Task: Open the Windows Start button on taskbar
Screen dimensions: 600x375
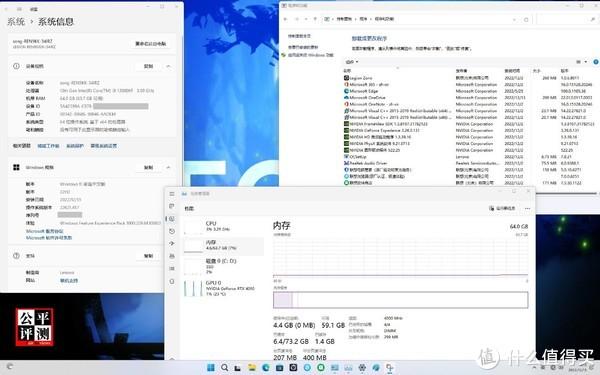Action: click(211, 368)
